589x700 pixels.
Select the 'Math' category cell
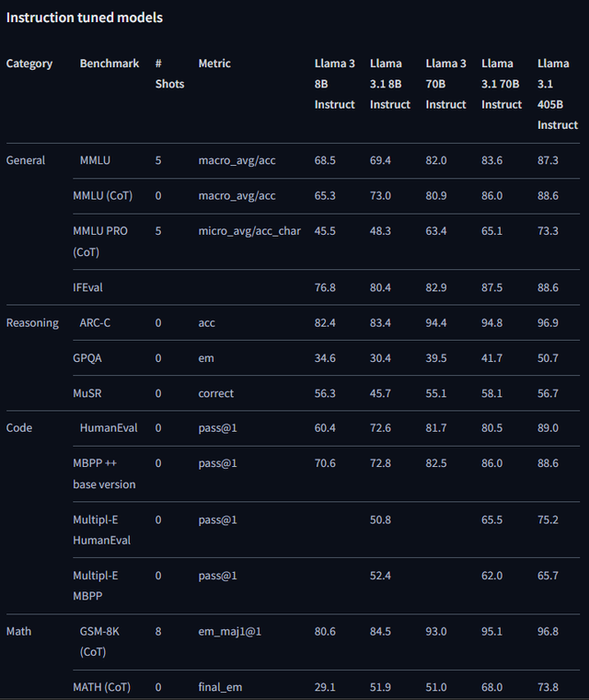[18, 631]
